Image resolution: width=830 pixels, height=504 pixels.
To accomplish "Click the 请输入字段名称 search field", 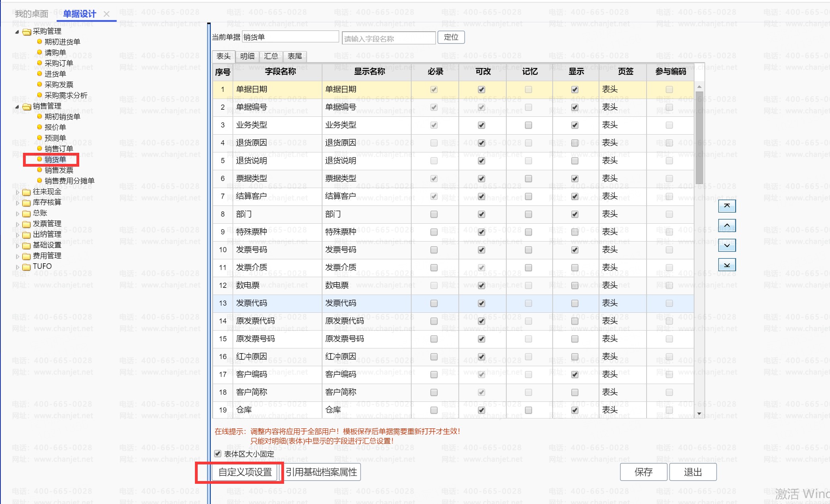I will [389, 38].
